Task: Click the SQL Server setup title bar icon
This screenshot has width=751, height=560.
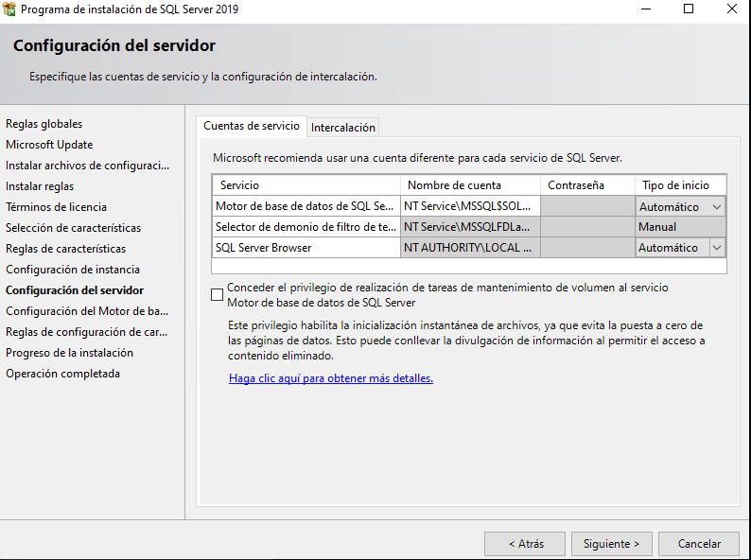Action: tap(9, 9)
